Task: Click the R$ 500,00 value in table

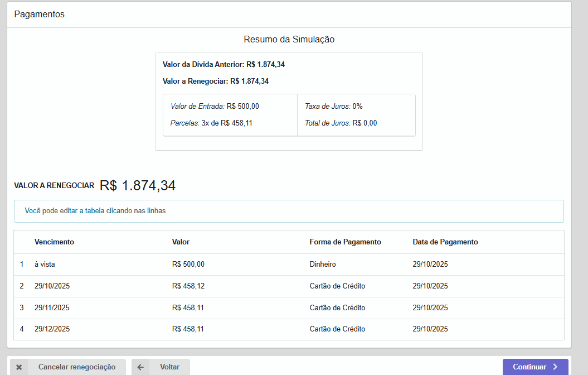Action: pyautogui.click(x=188, y=265)
